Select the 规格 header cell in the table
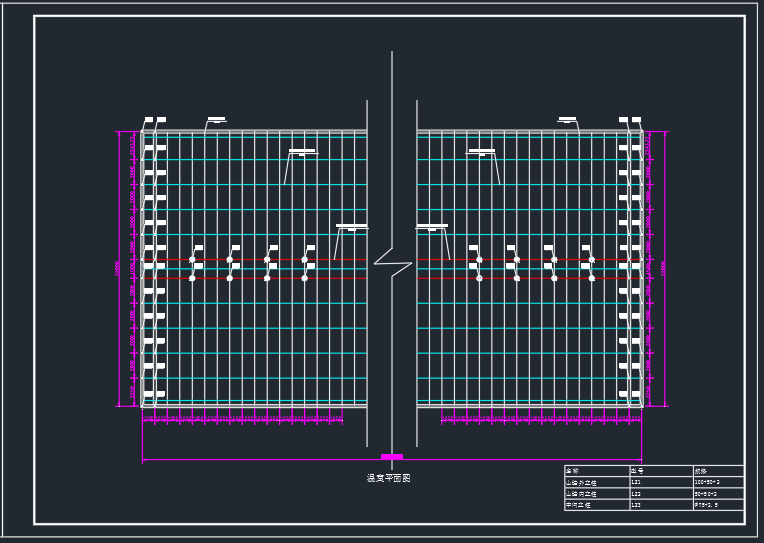The image size is (764, 543). point(701,470)
